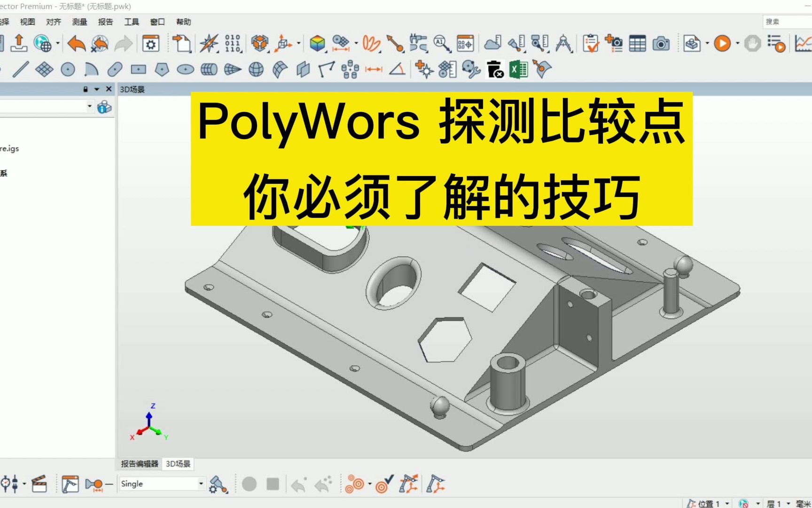The image size is (812, 508).
Task: Open the 帮助 menu
Action: coord(184,22)
